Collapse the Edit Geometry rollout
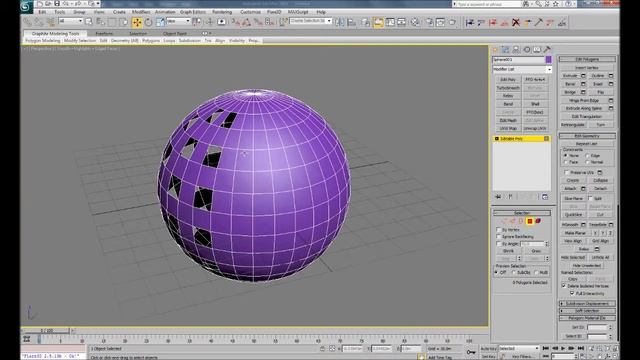640x360 pixels. pyautogui.click(x=587, y=136)
